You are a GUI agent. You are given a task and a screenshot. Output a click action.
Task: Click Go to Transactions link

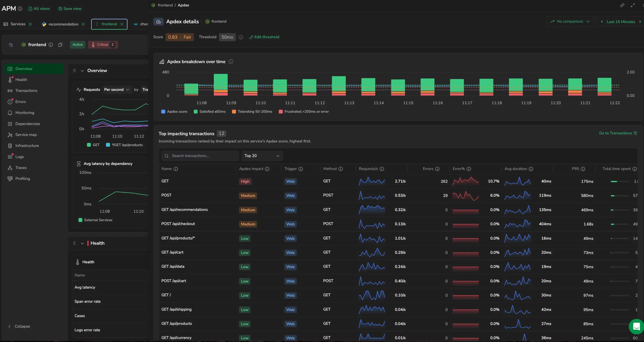coord(618,133)
